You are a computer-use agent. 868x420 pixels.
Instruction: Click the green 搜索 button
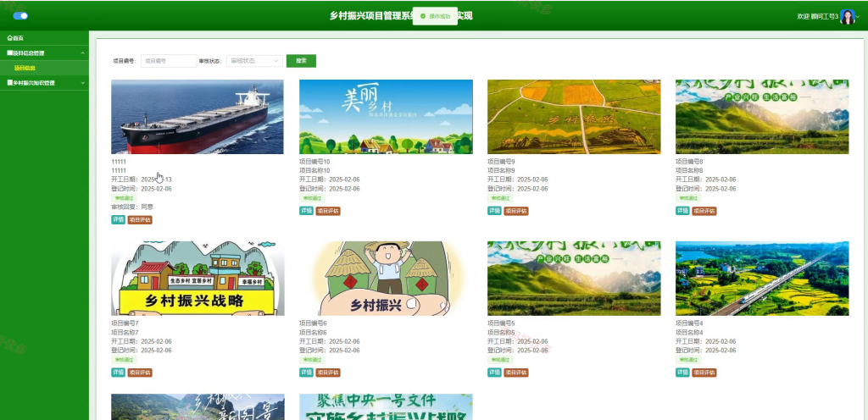point(301,61)
